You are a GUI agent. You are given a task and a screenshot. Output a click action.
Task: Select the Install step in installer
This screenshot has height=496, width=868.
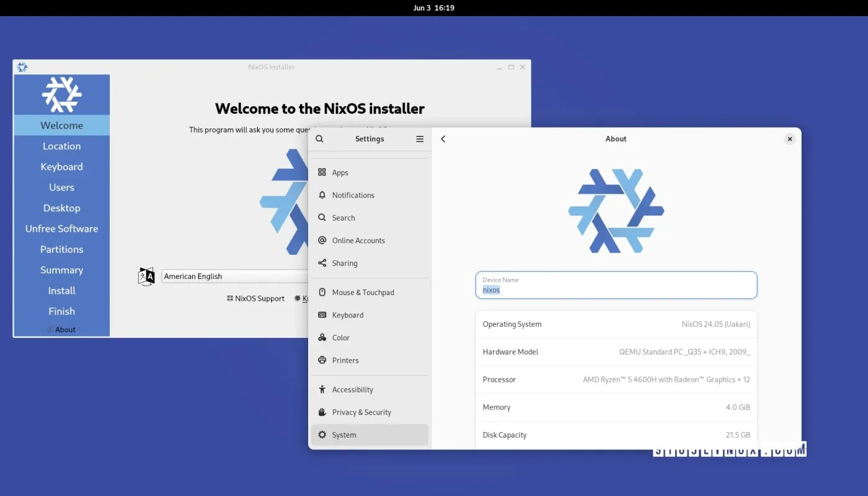coord(61,291)
